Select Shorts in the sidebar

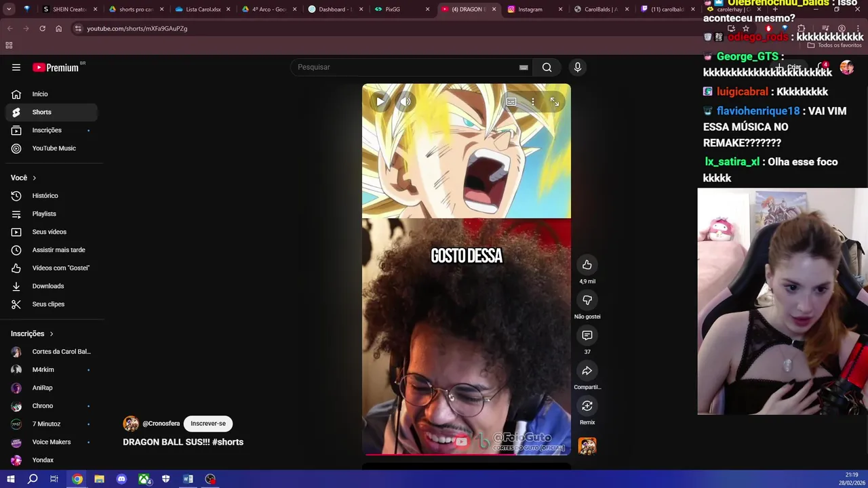(52, 112)
